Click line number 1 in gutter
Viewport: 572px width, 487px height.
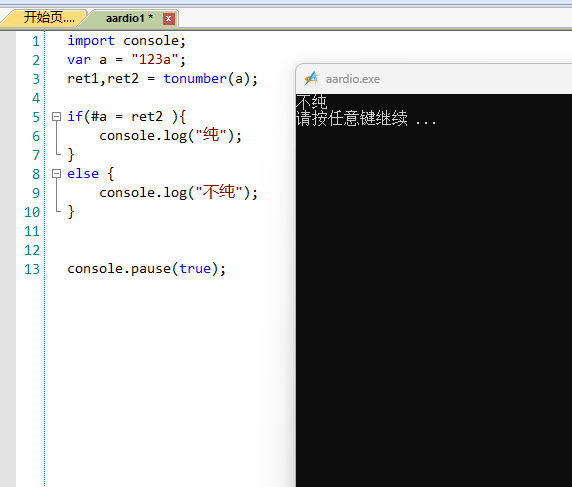click(35, 41)
